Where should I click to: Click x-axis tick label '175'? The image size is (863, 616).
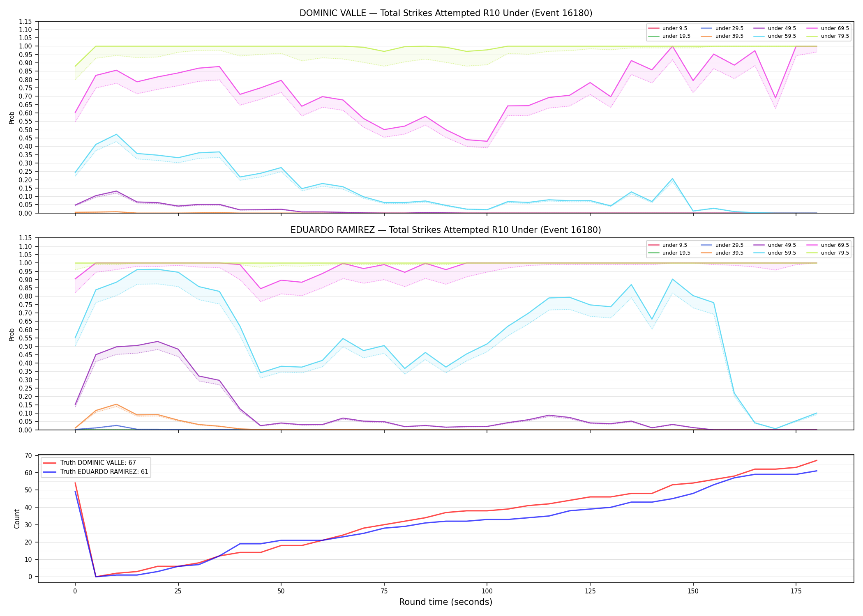click(796, 591)
